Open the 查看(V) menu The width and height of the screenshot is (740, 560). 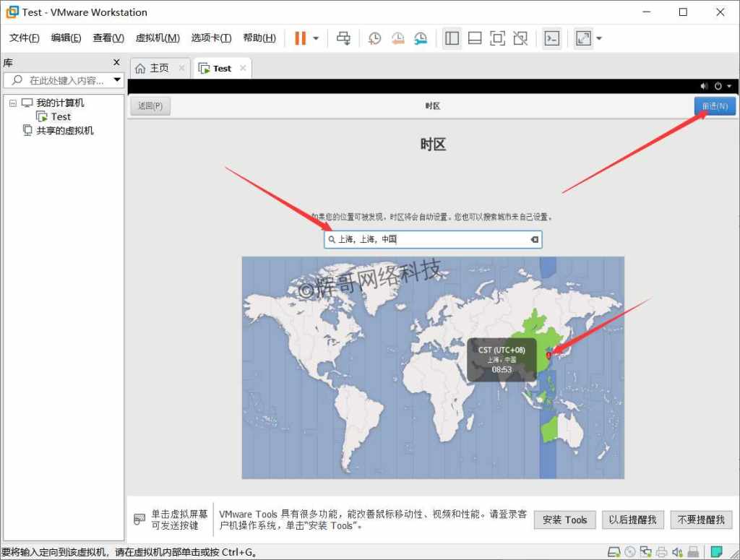coord(108,38)
